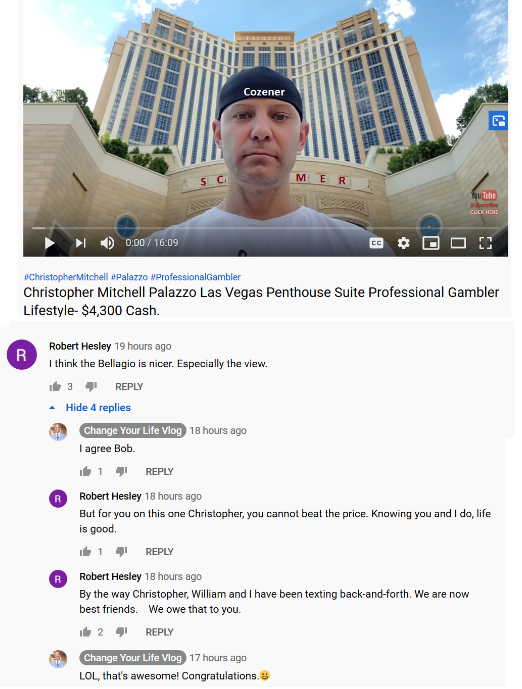Play the Palazzo video
Screen dimensions: 522x689
(50, 243)
